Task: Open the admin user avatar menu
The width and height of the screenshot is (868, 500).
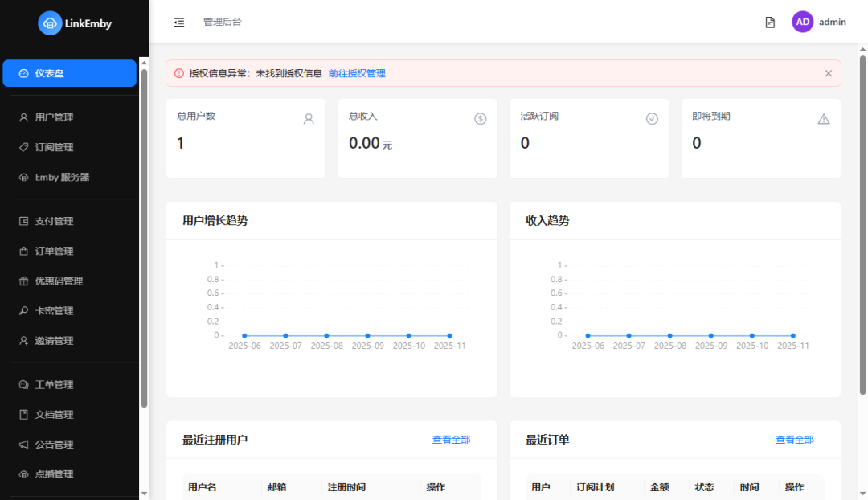Action: click(802, 21)
